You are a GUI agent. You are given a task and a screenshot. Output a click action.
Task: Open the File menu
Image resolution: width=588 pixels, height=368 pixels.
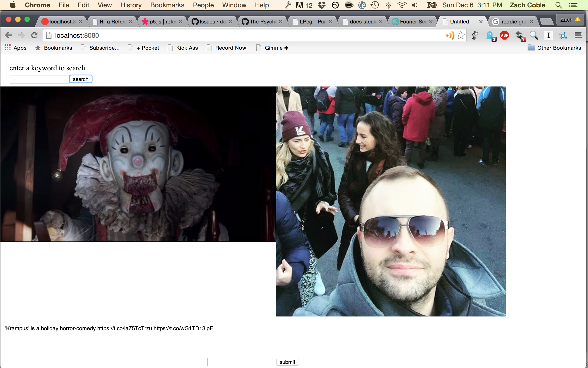64,5
